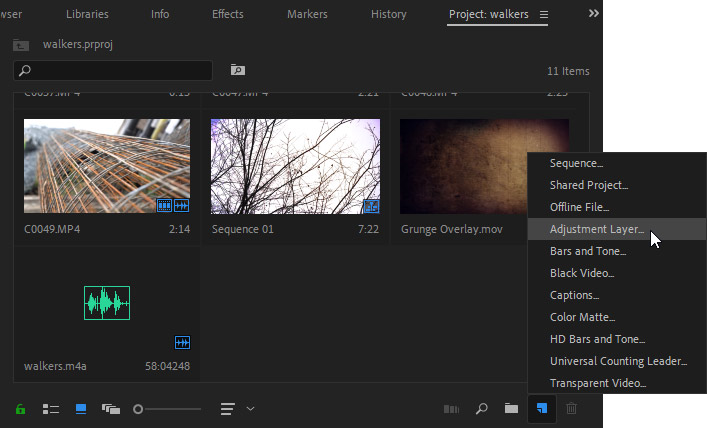Select the C0049.MP4 clip thumbnail
707x428 pixels.
[107, 166]
